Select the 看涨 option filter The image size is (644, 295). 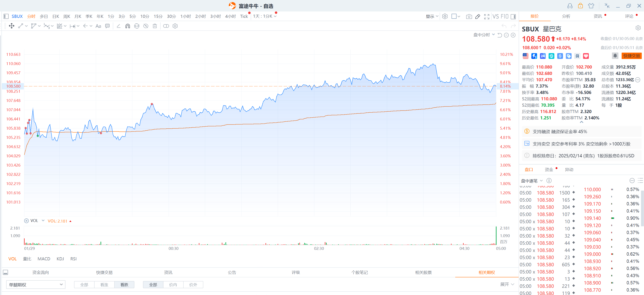tap(104, 285)
